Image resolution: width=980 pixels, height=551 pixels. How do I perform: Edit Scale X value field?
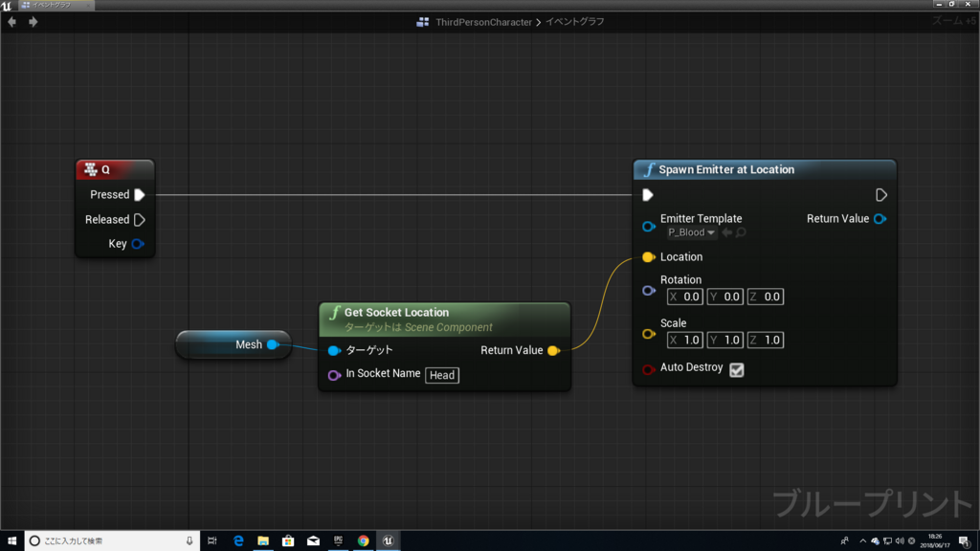pos(684,340)
